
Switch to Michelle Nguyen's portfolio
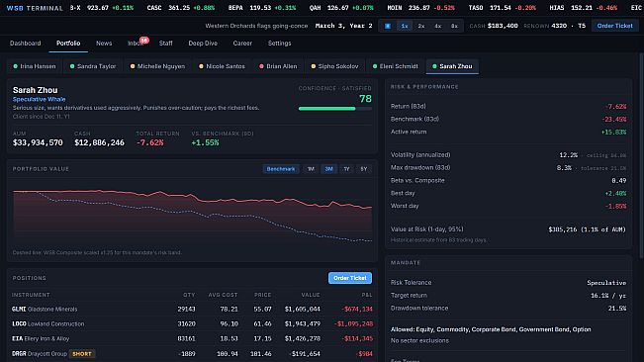point(157,66)
